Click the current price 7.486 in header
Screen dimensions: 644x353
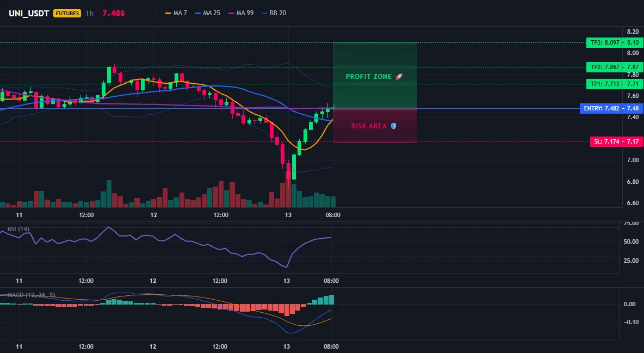tap(114, 13)
